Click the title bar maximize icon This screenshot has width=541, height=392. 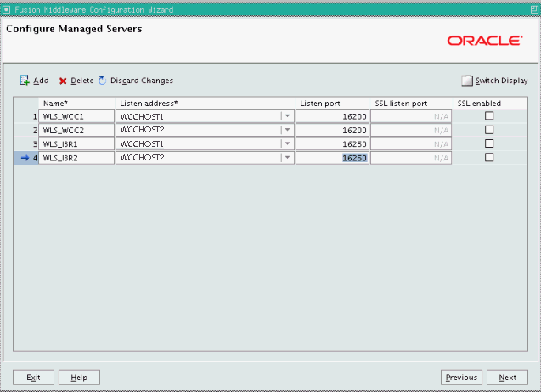[534, 9]
